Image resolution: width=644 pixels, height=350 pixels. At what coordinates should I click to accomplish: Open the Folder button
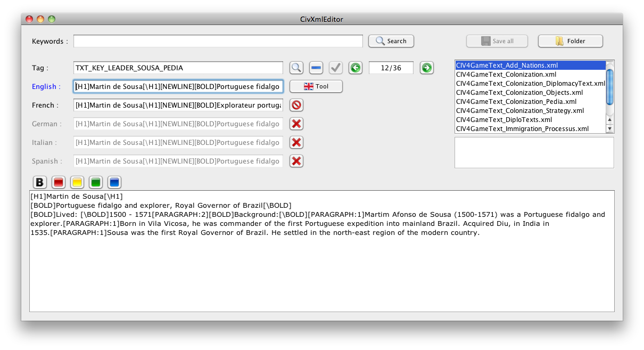[x=571, y=41]
